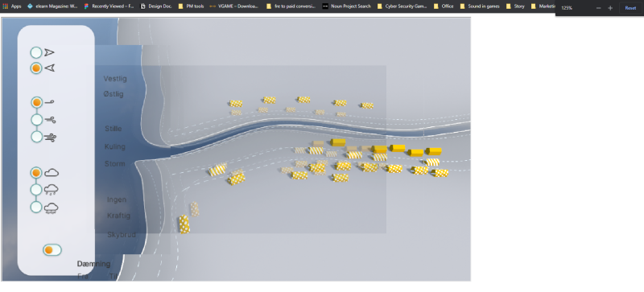Select the top wind direction radio button
Image resolution: width=644 pixels, height=292 pixels.
(36, 52)
